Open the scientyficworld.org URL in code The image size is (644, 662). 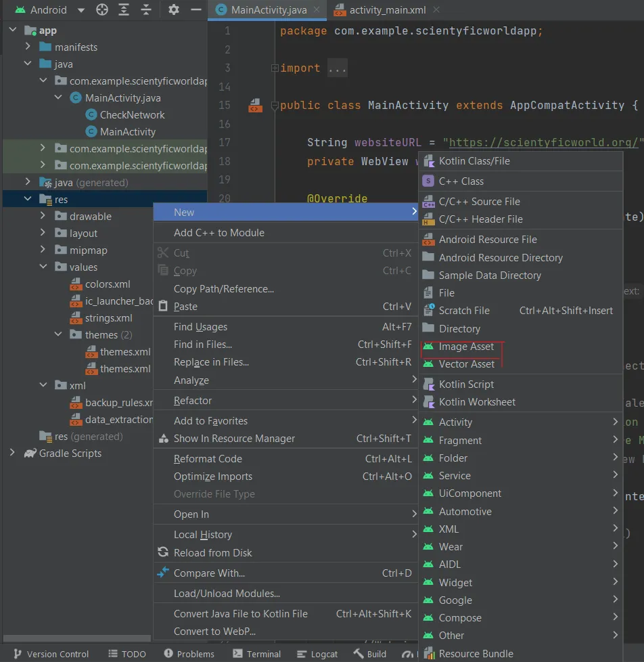point(543,142)
